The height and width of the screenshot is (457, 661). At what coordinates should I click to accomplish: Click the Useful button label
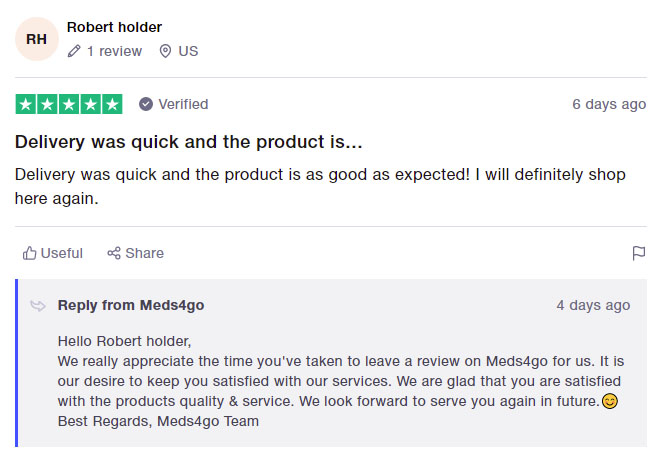62,253
